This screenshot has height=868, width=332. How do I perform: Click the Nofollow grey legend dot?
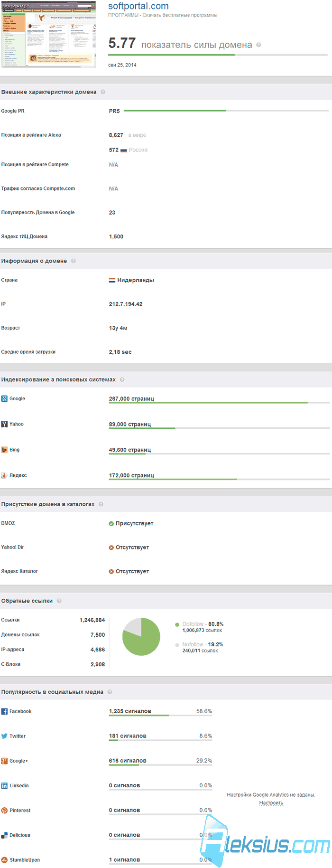[177, 645]
